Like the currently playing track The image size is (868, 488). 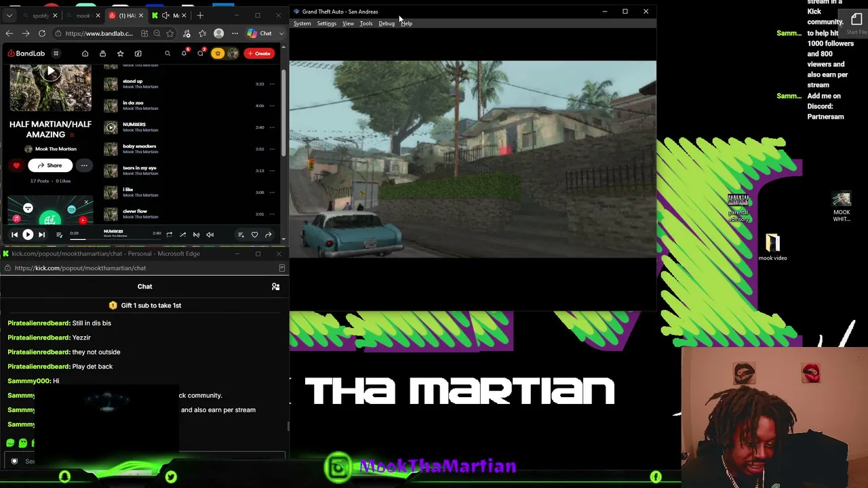[x=254, y=235]
